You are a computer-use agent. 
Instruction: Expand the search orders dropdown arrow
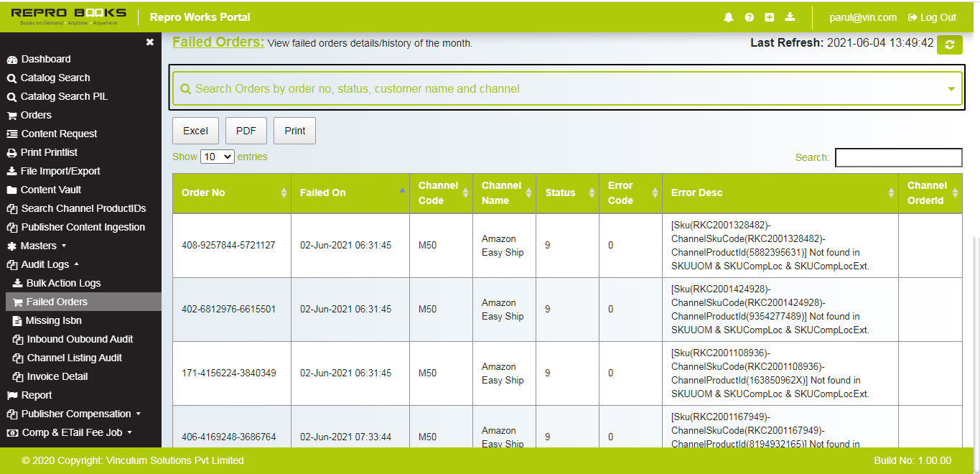[x=951, y=89]
